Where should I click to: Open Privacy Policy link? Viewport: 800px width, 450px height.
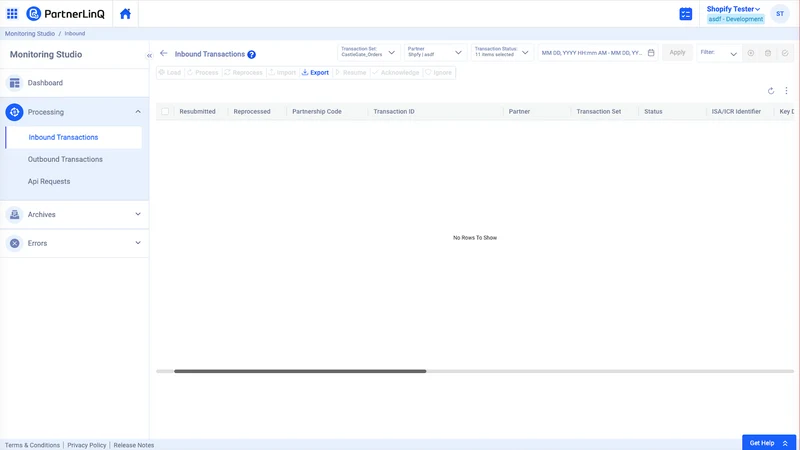pos(87,445)
